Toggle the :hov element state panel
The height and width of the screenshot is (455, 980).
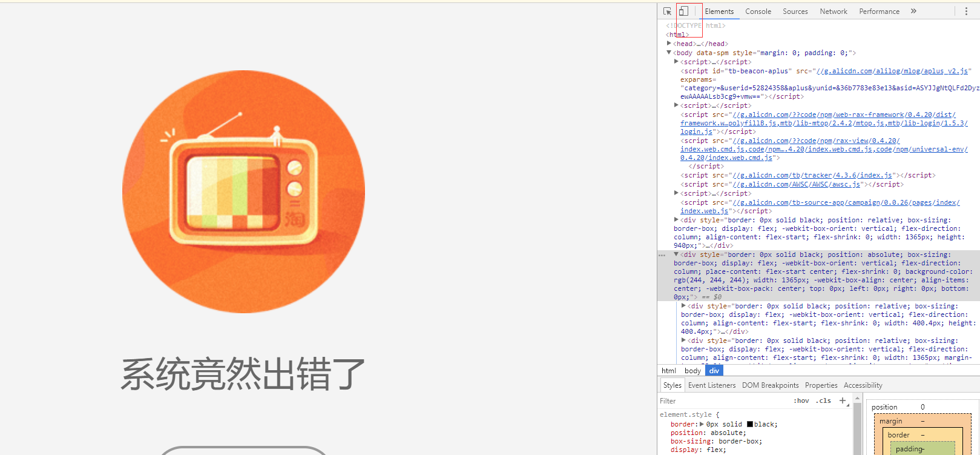pos(801,401)
